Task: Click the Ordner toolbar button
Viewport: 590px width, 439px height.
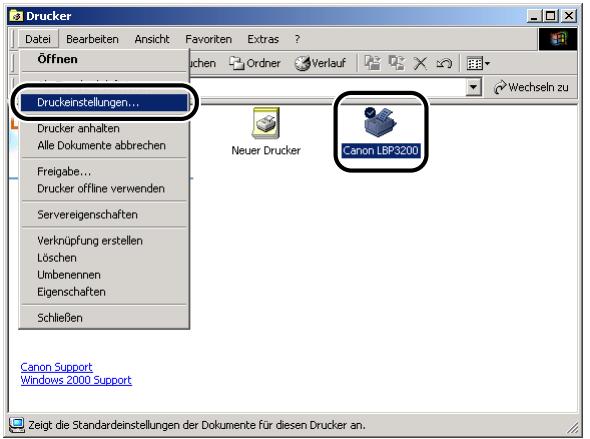Action: (255, 63)
